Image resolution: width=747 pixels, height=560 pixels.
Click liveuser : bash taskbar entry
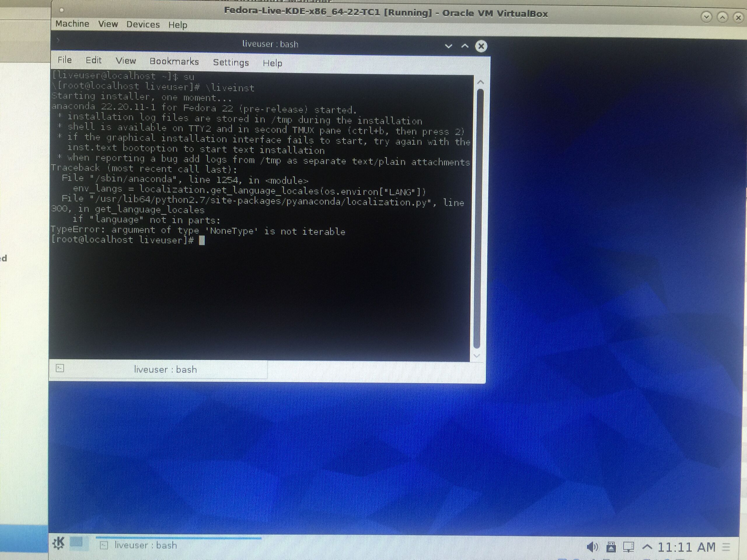pyautogui.click(x=145, y=545)
